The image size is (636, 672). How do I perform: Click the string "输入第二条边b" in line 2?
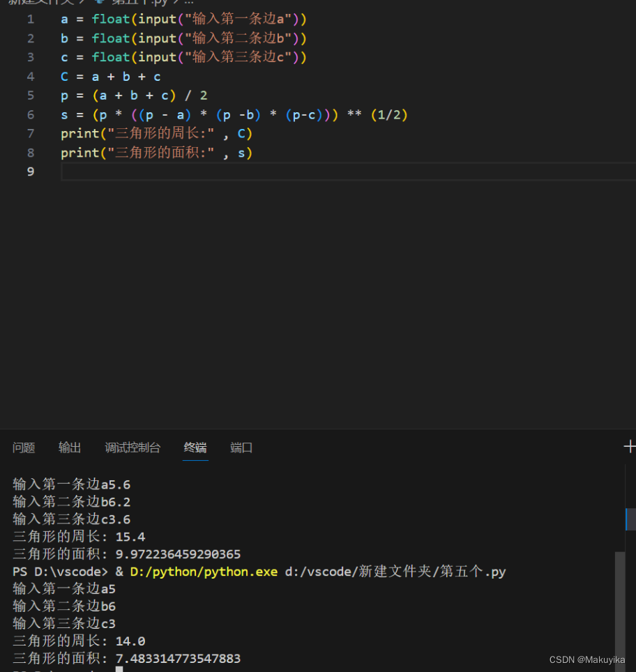(238, 38)
